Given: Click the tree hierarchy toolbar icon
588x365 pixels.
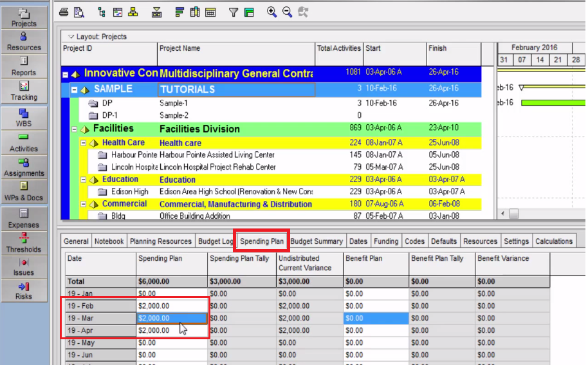Looking at the screenshot, I should [x=102, y=12].
